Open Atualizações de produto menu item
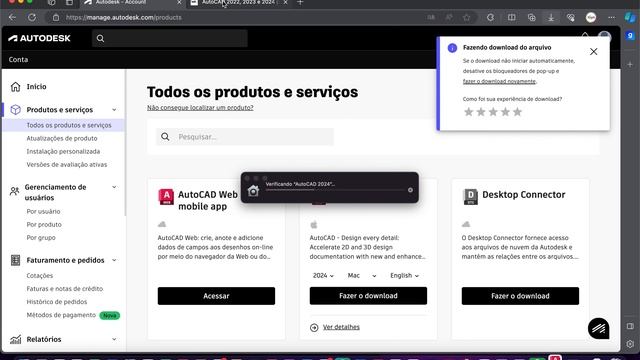Image resolution: width=640 pixels, height=360 pixels. tap(62, 138)
